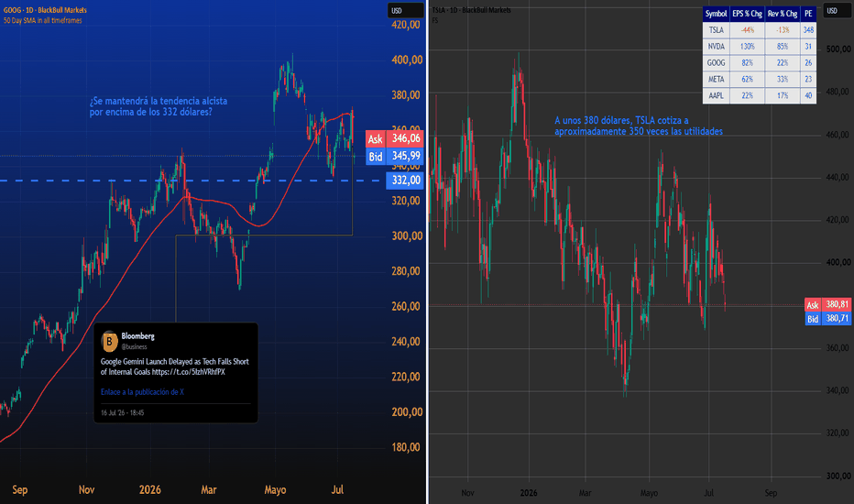Select the GOOG 1D BlackBull Markets chart title
Image resolution: width=854 pixels, height=504 pixels.
click(x=45, y=10)
